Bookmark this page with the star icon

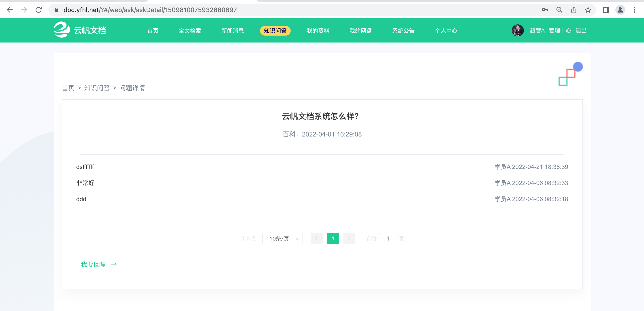(x=588, y=10)
